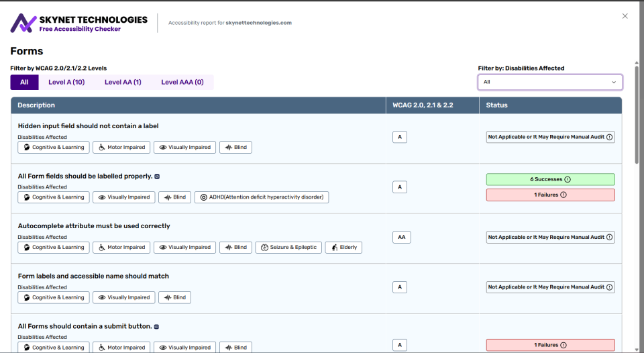The width and height of the screenshot is (644, 353).
Task: Click the info icon beside Autocomplete attribute status
Action: pos(610,237)
